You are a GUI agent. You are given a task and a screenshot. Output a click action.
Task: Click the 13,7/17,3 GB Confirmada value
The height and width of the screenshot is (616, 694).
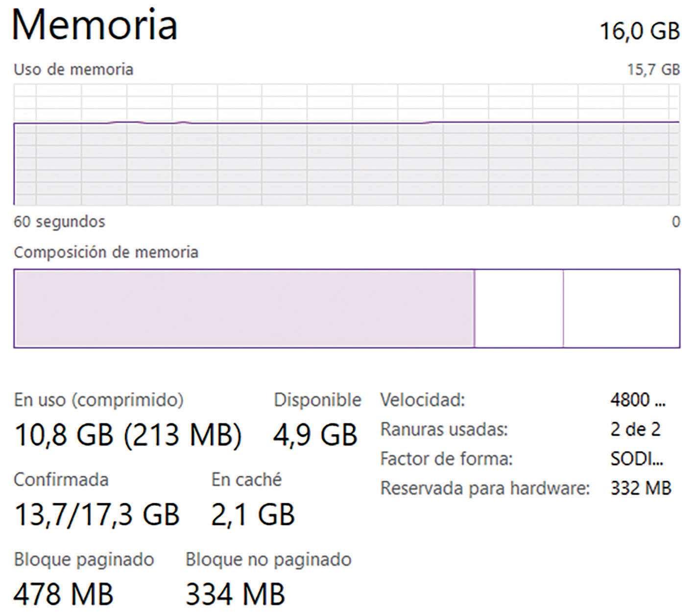tap(97, 514)
